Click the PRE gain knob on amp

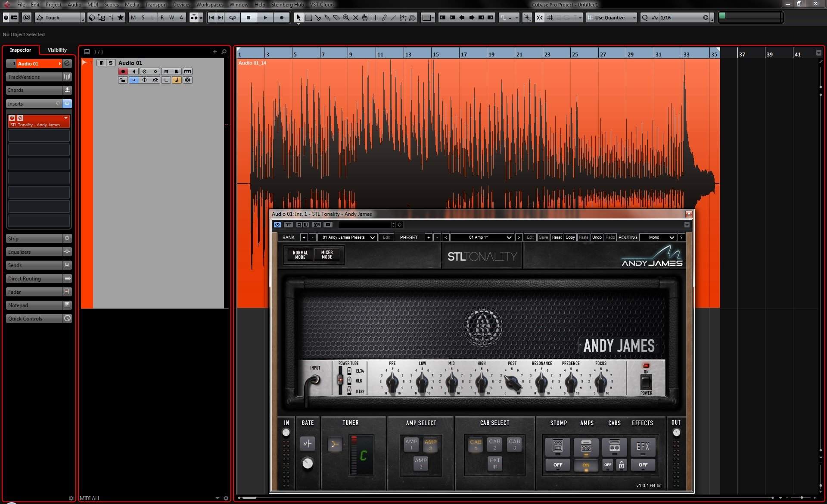[392, 382]
